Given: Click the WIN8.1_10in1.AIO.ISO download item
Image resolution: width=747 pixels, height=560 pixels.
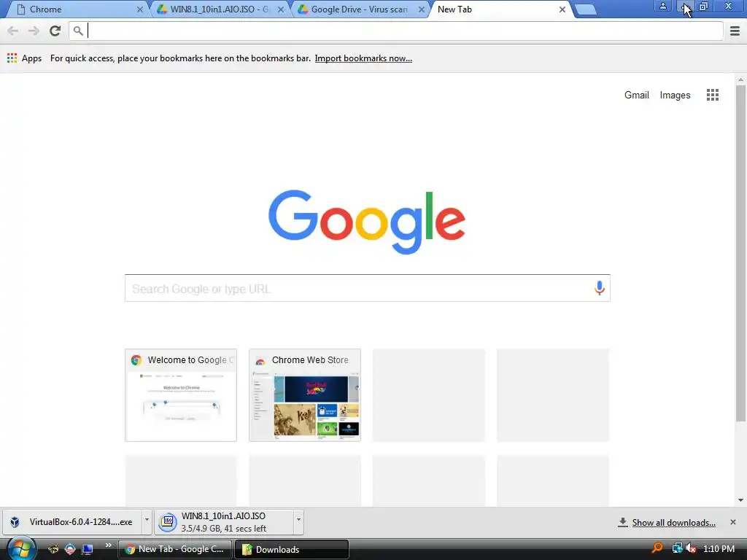Looking at the screenshot, I should pyautogui.click(x=224, y=522).
